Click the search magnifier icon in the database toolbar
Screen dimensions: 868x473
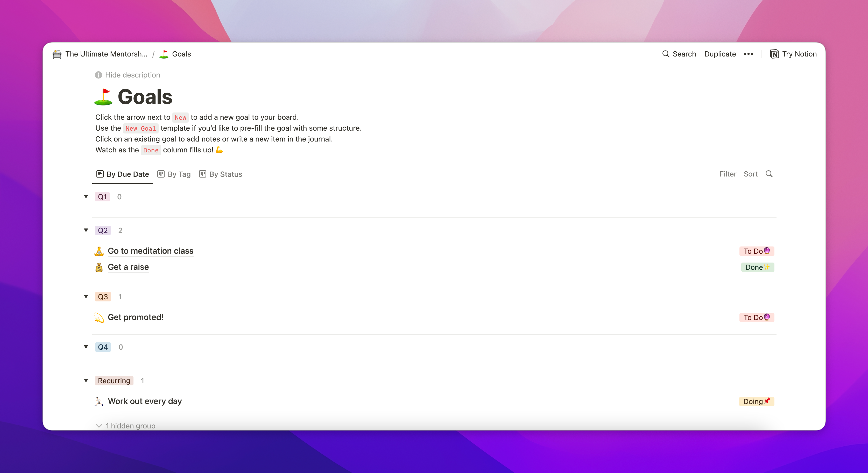click(768, 174)
